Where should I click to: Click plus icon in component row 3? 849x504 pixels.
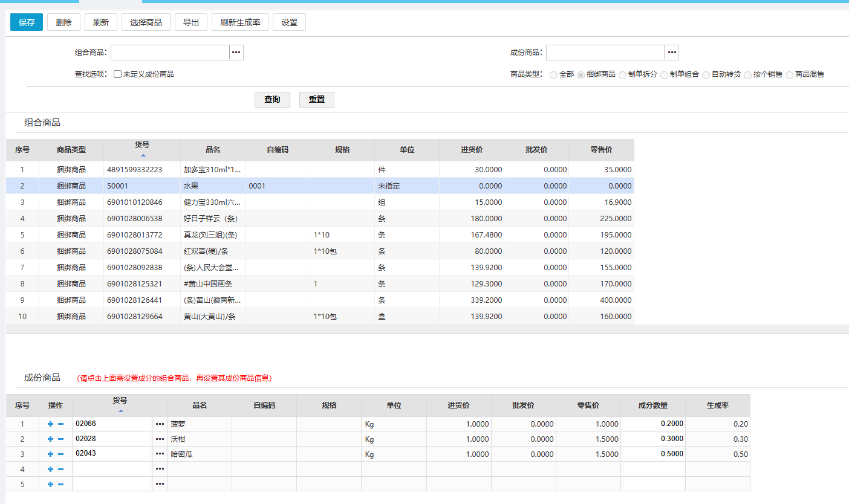[50, 454]
